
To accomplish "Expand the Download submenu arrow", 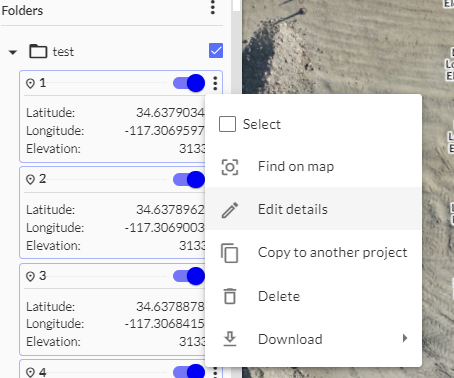I will tap(405, 338).
